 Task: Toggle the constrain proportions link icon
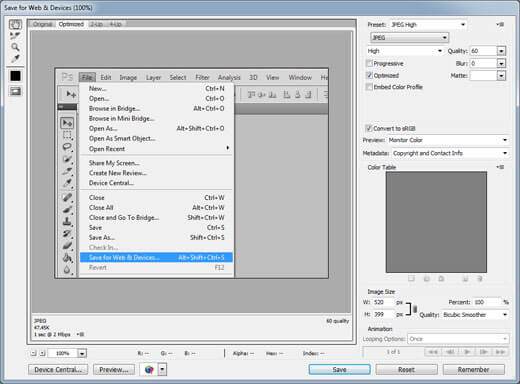point(415,309)
